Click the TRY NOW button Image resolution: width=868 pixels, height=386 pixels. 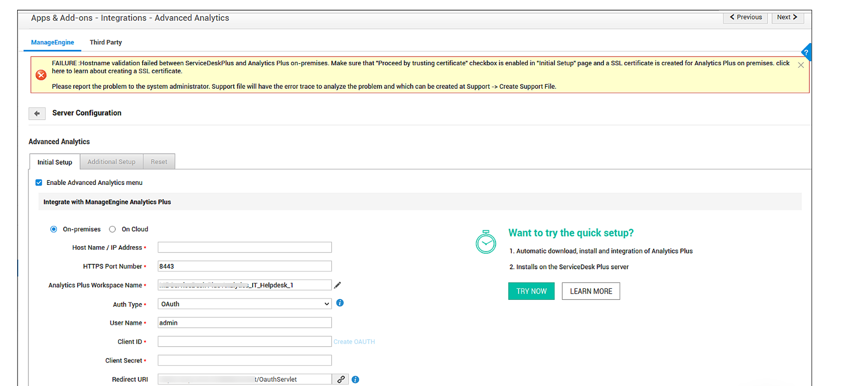click(531, 291)
